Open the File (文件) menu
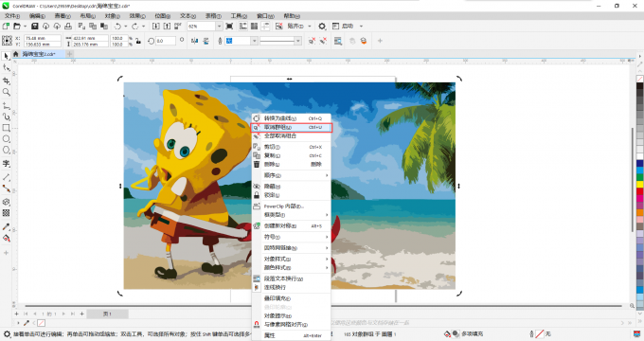 tap(12, 15)
